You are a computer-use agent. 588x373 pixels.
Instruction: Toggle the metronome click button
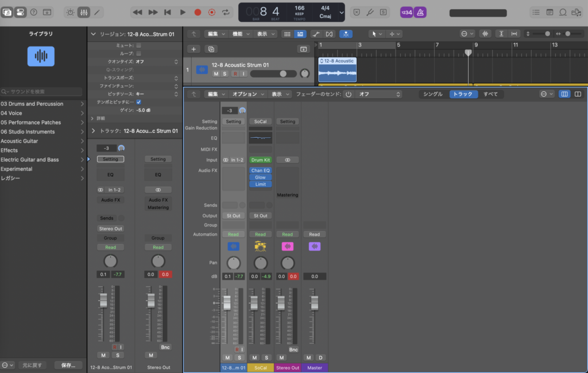pyautogui.click(x=420, y=12)
